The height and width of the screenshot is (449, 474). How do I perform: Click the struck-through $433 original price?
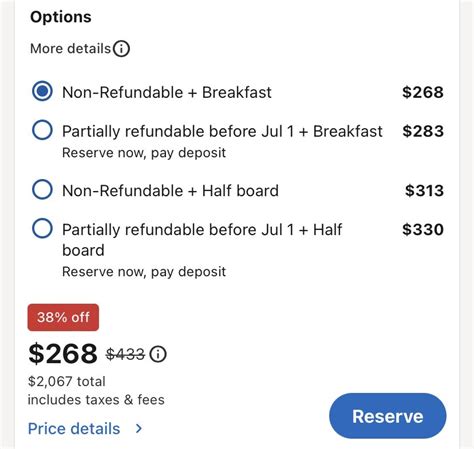point(126,354)
